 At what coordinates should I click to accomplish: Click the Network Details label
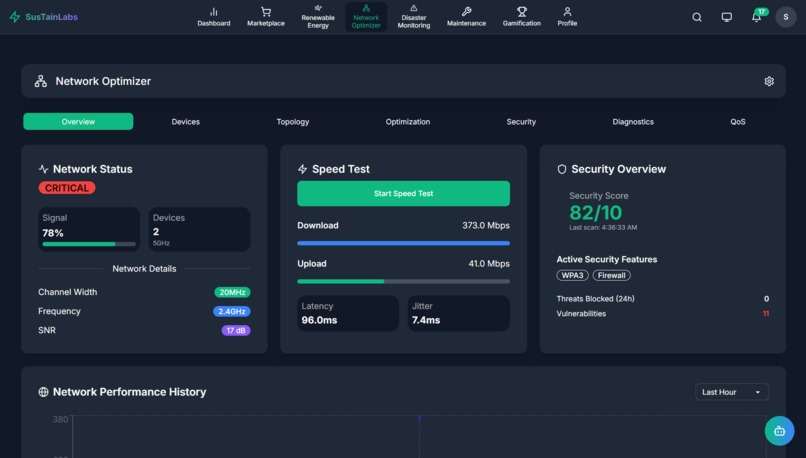(x=144, y=269)
